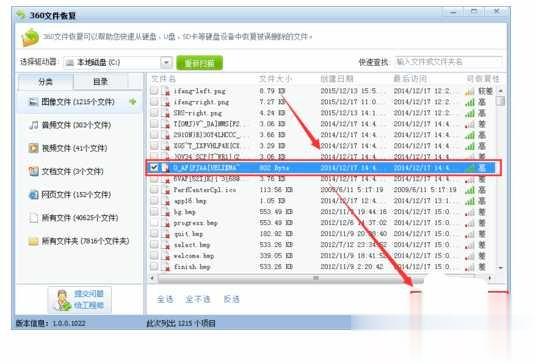Click recoverability signal icon for app16.bmp
Screen dimensions: 536x364
[x=470, y=201]
